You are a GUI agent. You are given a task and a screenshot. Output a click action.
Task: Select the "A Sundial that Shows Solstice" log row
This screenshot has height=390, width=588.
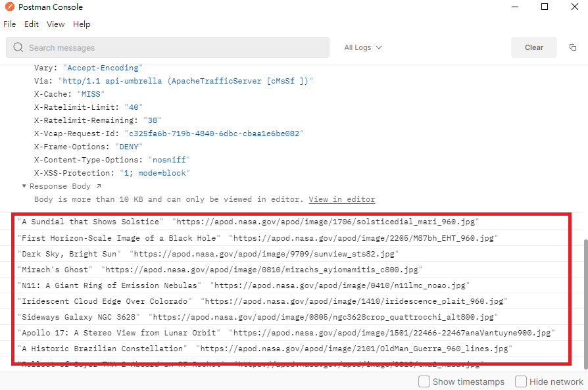point(291,222)
